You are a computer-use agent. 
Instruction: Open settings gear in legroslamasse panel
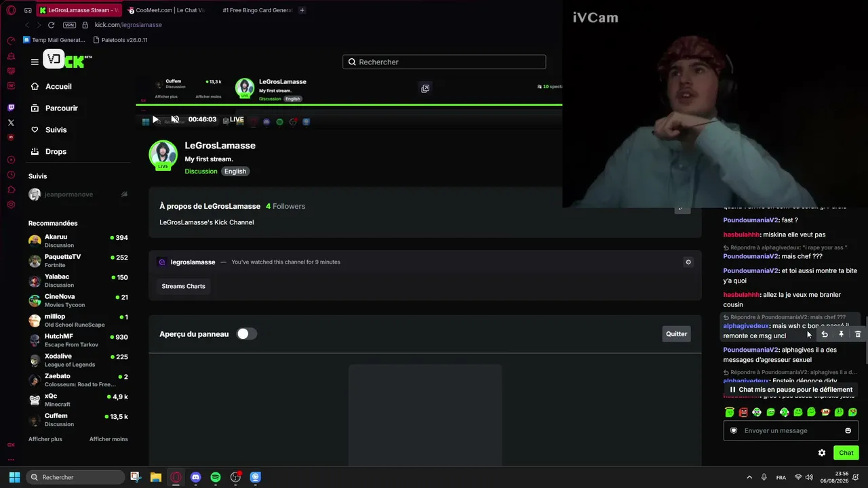pos(688,262)
